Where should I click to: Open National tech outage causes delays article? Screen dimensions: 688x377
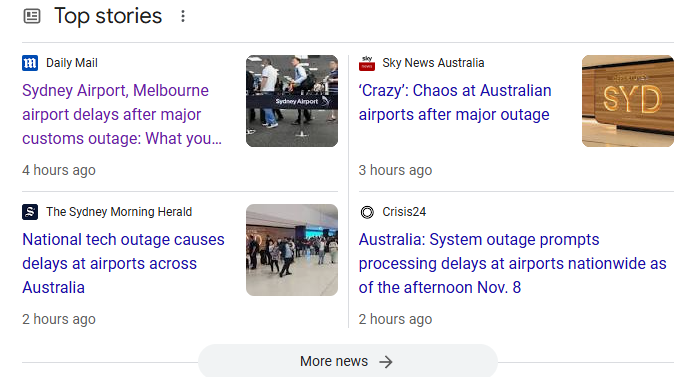[123, 263]
